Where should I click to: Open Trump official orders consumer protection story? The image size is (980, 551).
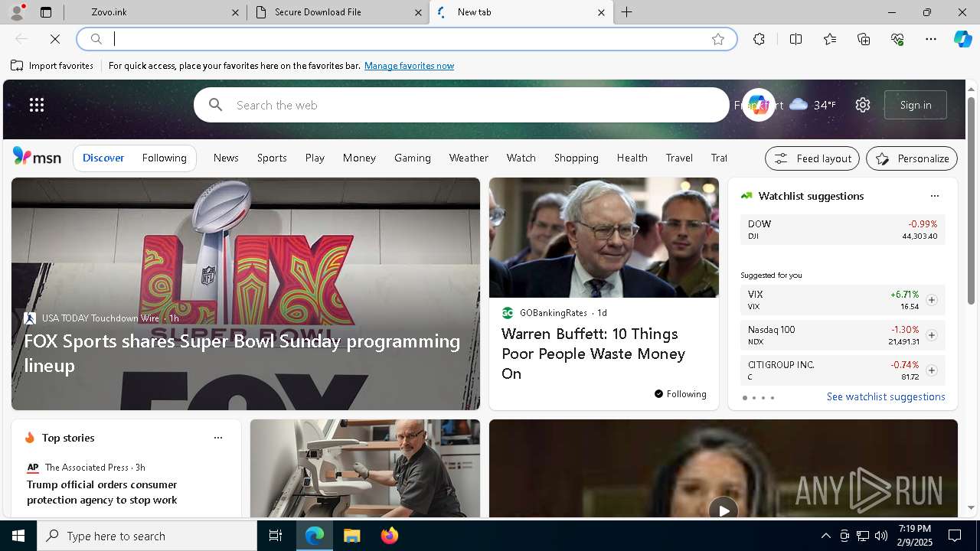(102, 492)
